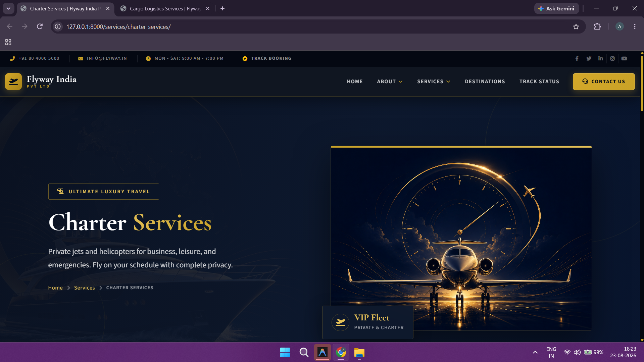Bookmark this page with the star icon
The height and width of the screenshot is (362, 644).
[x=576, y=27]
